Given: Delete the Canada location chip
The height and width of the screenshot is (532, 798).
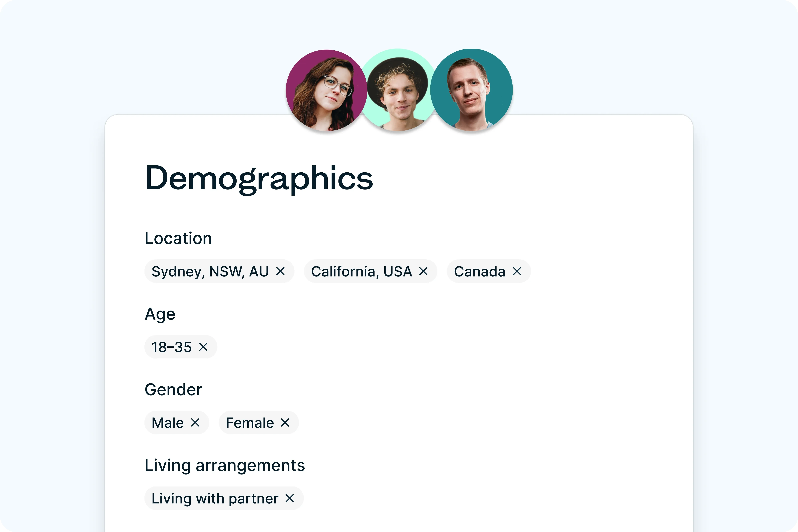Looking at the screenshot, I should coord(517,271).
